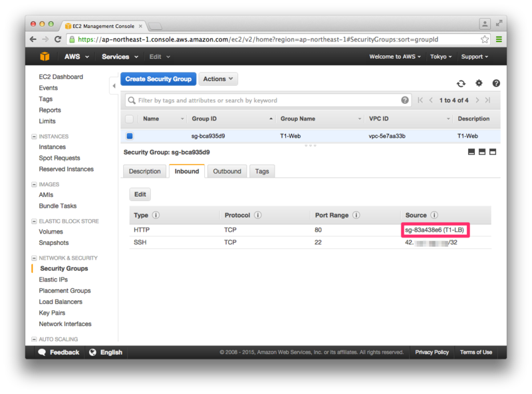
Task: Open the Privacy Policy link
Action: [432, 352]
